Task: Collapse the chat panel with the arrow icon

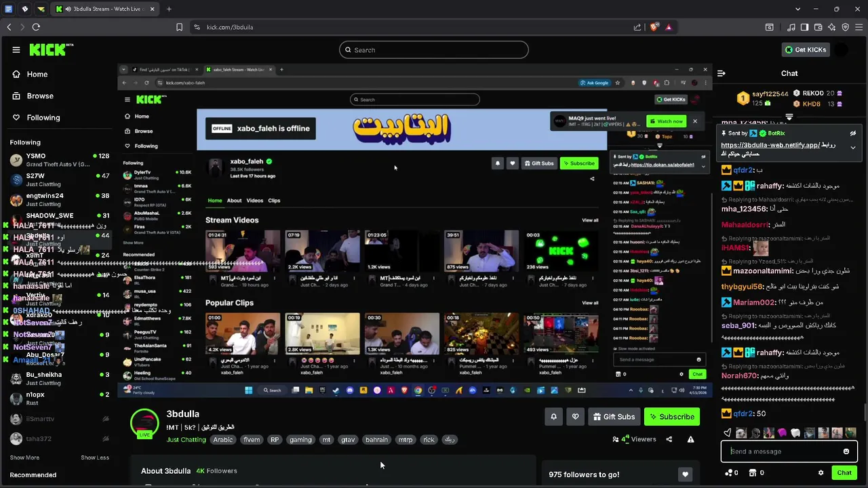Action: 722,73
